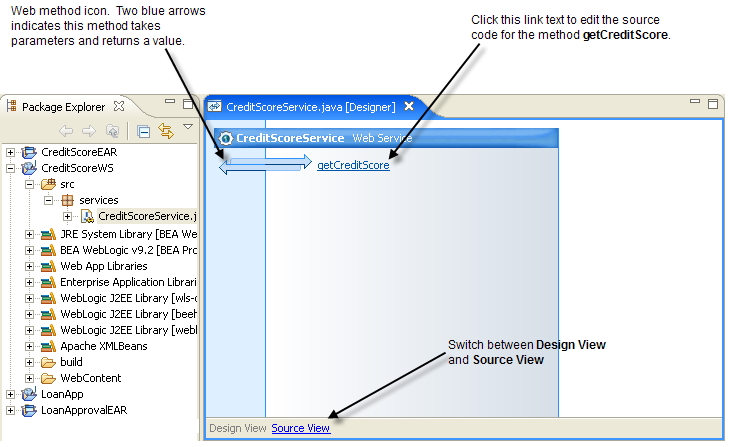Select the Web App Libraries label
This screenshot has width=731, height=447.
point(104,266)
